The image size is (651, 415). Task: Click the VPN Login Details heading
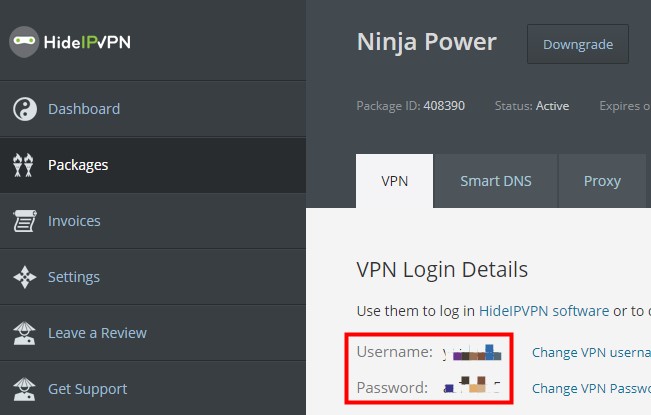(442, 269)
